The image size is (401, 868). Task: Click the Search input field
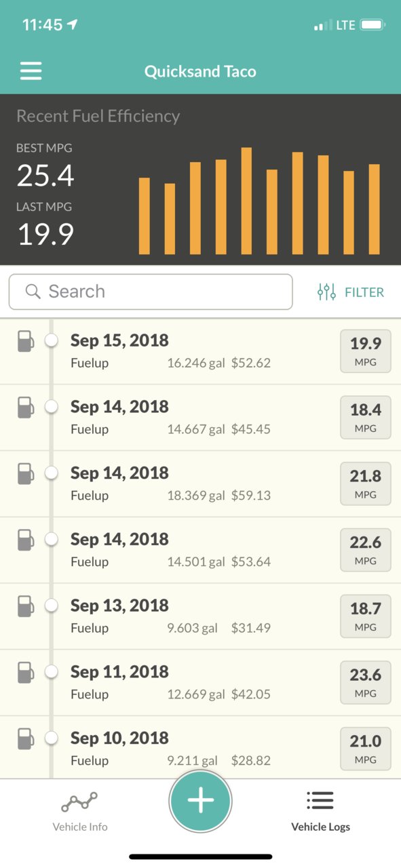[151, 292]
